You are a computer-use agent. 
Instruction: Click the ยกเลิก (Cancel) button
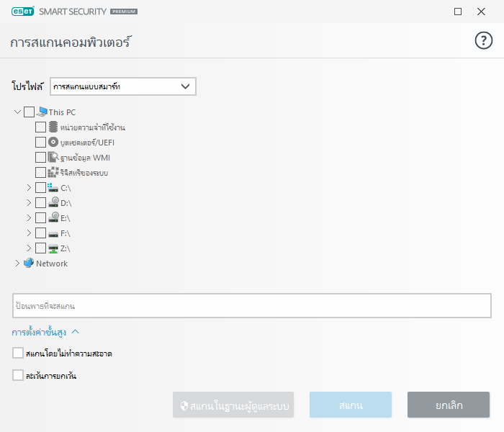tap(449, 405)
